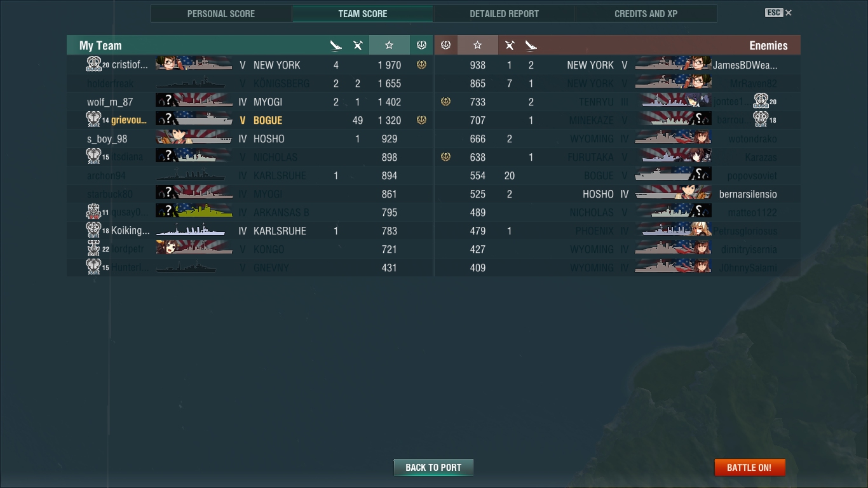The width and height of the screenshot is (868, 488).
Task: Switch to the Detailed Report tab
Action: click(505, 14)
